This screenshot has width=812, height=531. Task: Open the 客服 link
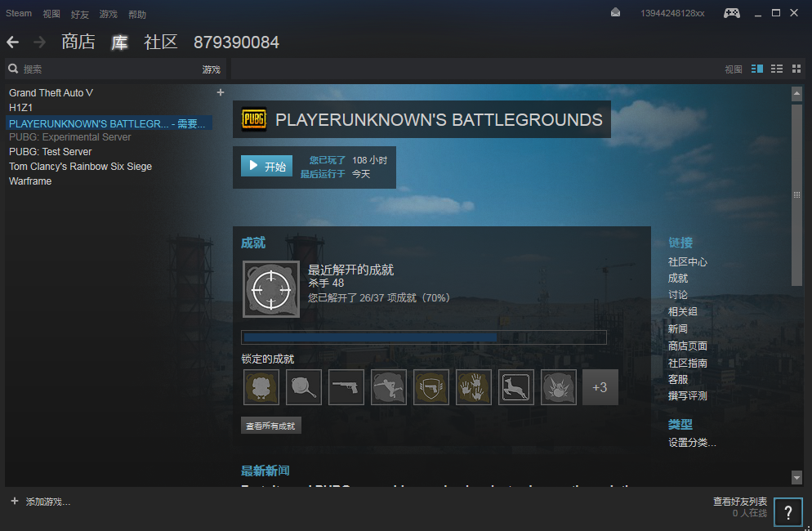[678, 379]
